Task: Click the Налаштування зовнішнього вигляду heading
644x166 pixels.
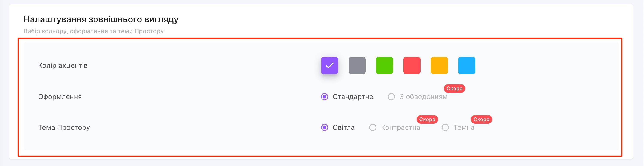Action: 101,19
